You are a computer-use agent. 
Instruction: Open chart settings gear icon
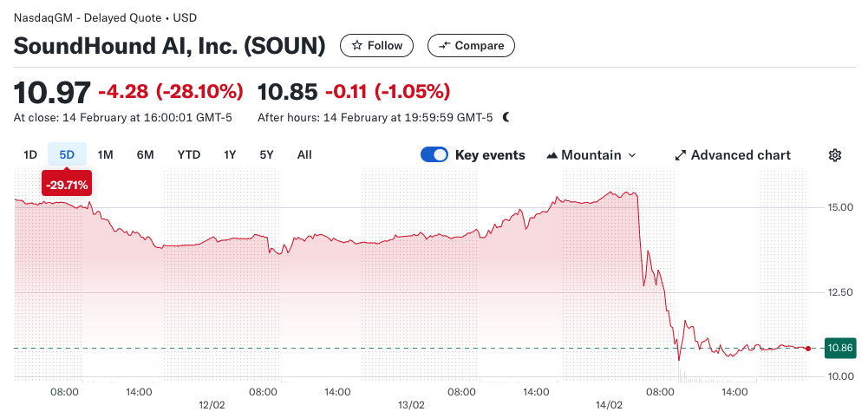[835, 155]
